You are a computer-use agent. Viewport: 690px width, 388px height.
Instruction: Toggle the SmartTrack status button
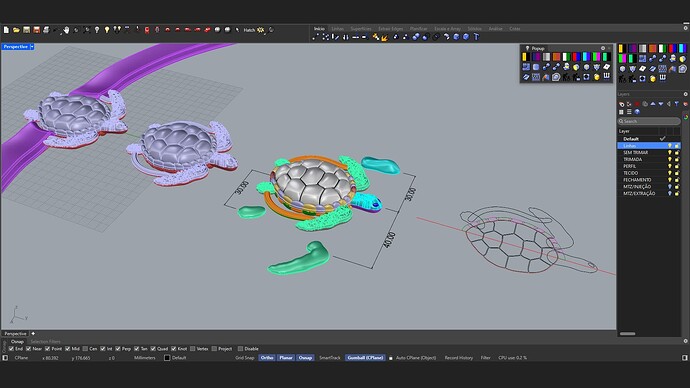(330, 358)
